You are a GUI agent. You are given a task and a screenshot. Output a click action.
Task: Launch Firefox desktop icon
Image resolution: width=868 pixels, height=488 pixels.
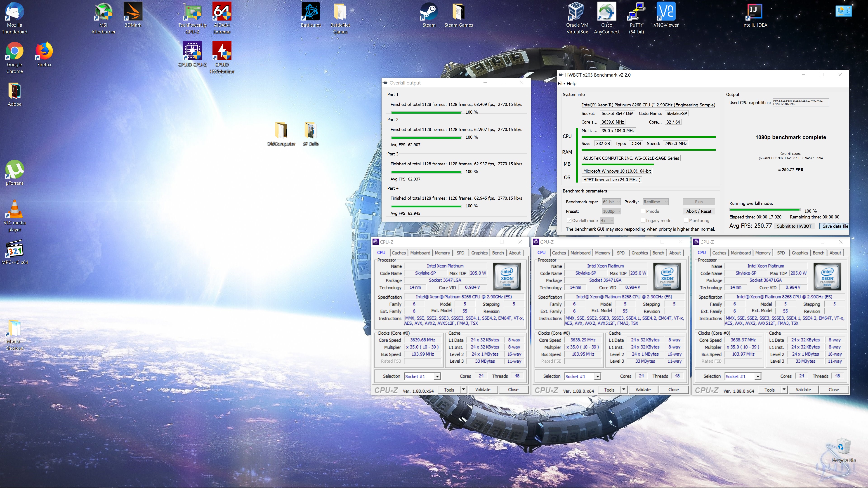coord(44,54)
